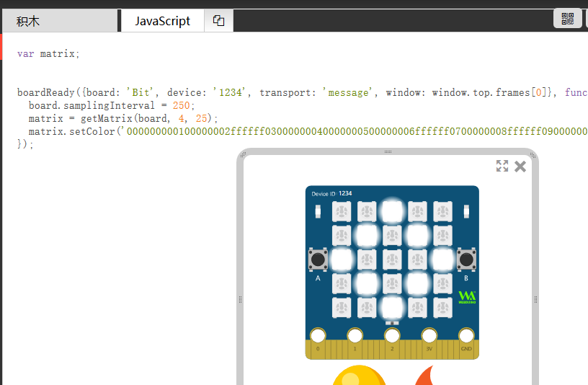Click the unlit top-right corner LED
Image resolution: width=588 pixels, height=385 pixels.
(442, 212)
